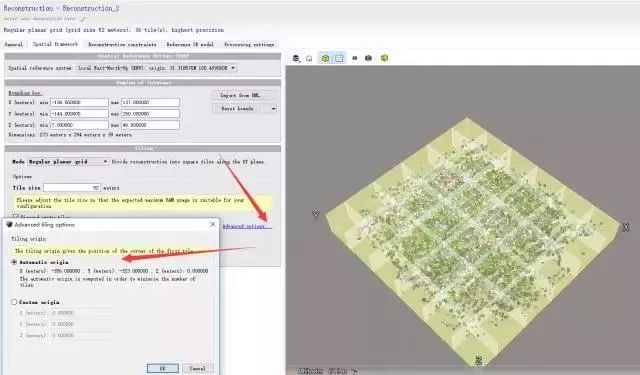Click the Tile size input field

72,188
